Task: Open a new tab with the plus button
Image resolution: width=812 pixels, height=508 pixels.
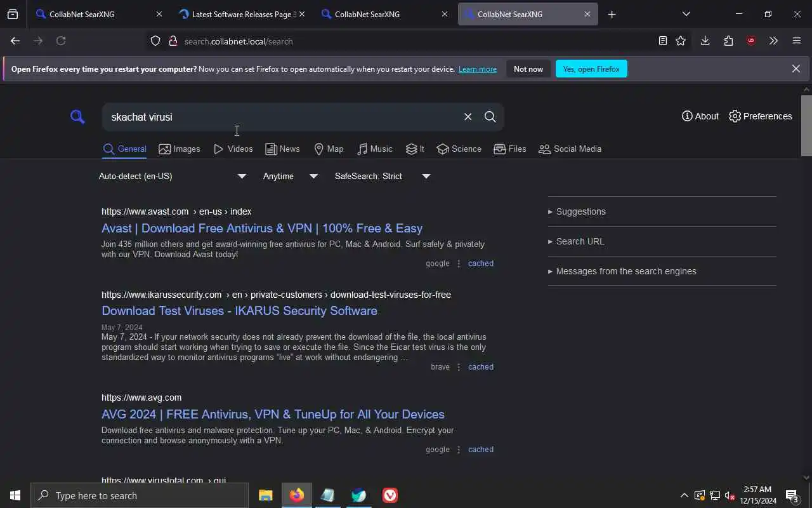Action: tap(612, 14)
